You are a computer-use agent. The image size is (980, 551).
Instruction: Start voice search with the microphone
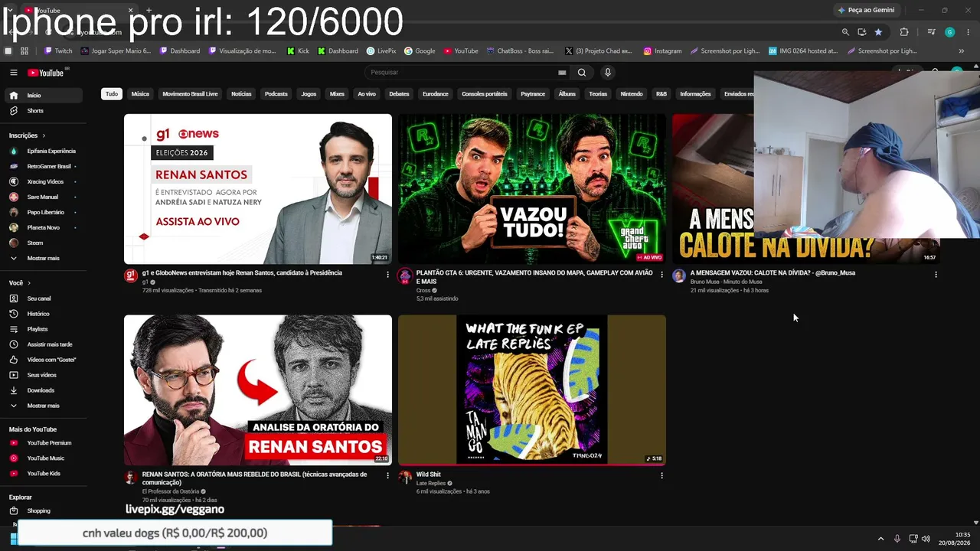608,73
